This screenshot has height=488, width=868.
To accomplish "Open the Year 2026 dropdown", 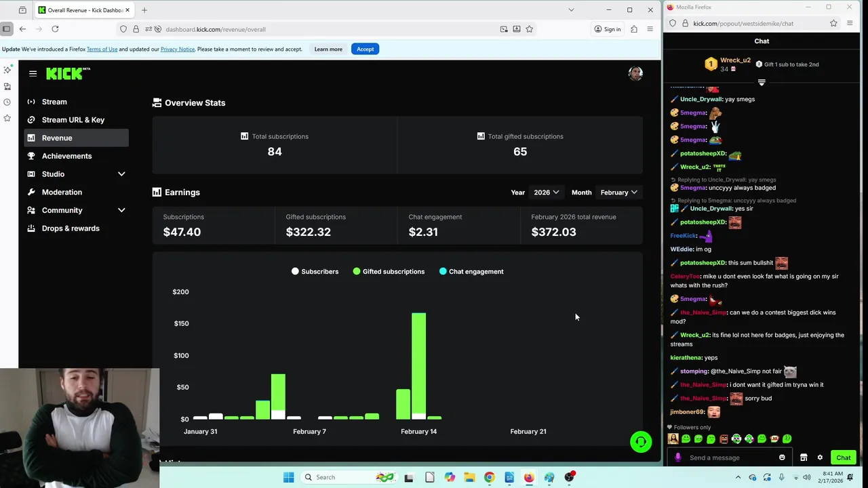I will point(546,192).
